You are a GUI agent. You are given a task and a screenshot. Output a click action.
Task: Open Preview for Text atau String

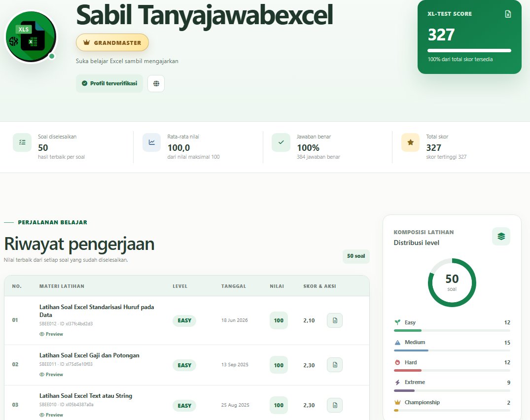(x=51, y=415)
